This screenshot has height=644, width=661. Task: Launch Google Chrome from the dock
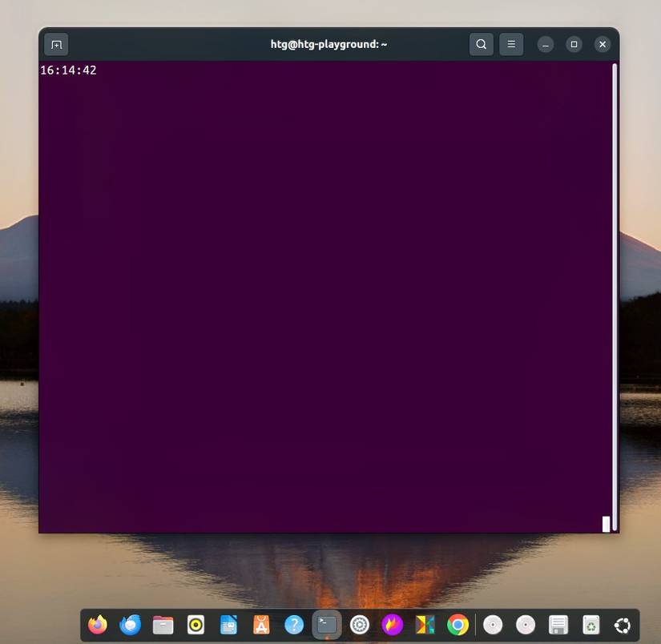(x=457, y=625)
